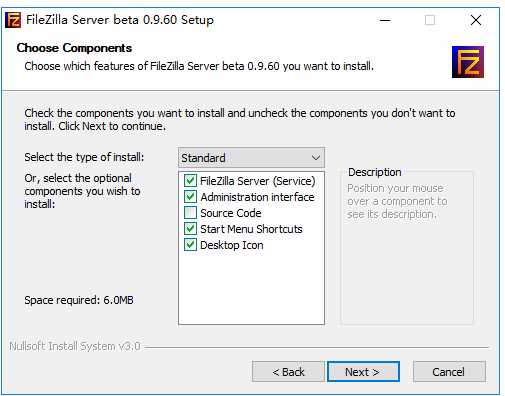Click the large FileZilla logo in header
This screenshot has width=505, height=396.
point(468,62)
